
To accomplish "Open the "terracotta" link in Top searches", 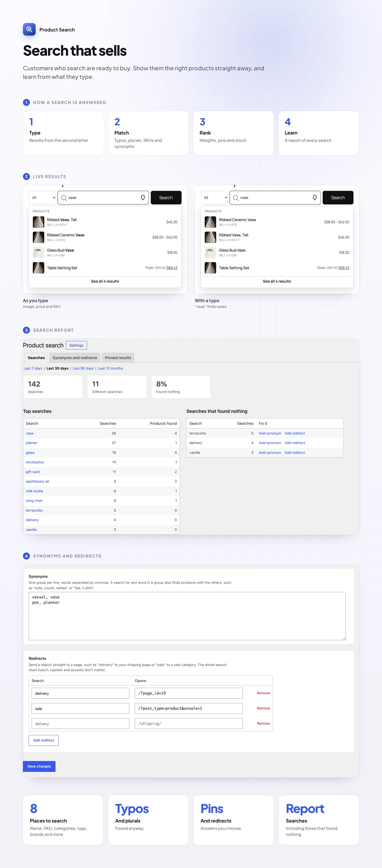I will [x=34, y=510].
